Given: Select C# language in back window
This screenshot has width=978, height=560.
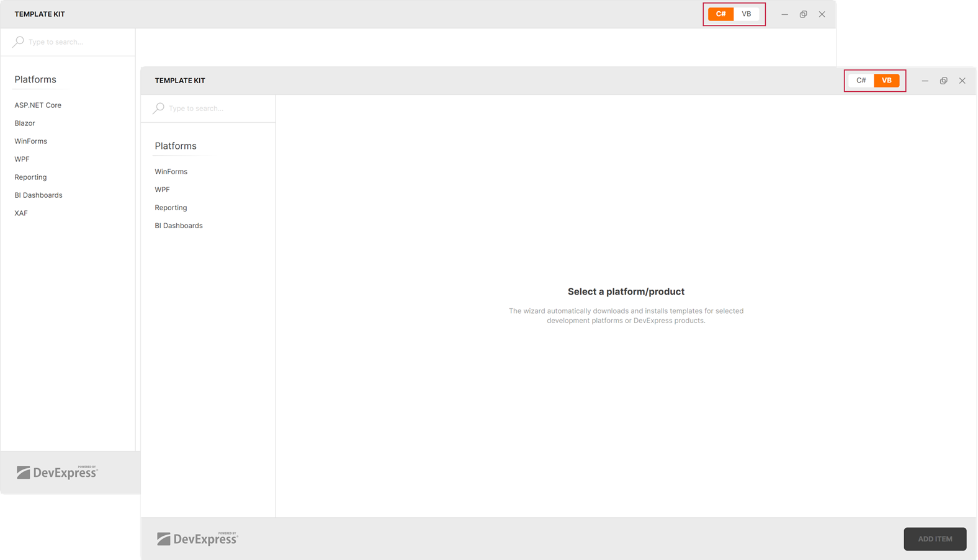Looking at the screenshot, I should 720,14.
